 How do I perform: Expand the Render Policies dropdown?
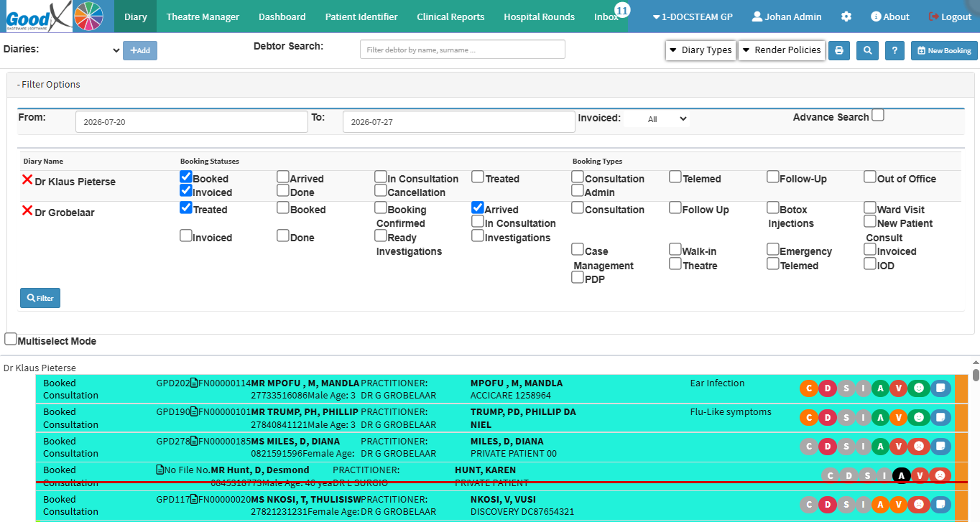coord(782,50)
